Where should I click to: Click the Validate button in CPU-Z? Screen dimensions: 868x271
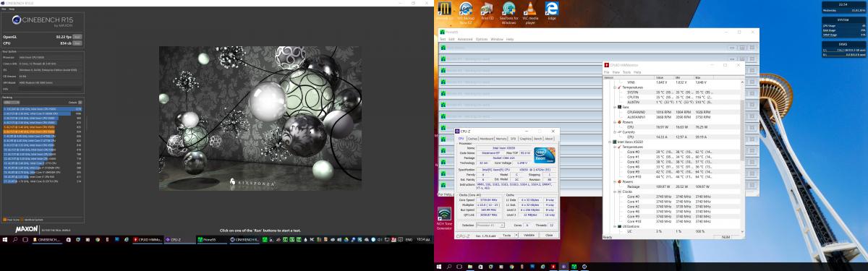pos(529,235)
